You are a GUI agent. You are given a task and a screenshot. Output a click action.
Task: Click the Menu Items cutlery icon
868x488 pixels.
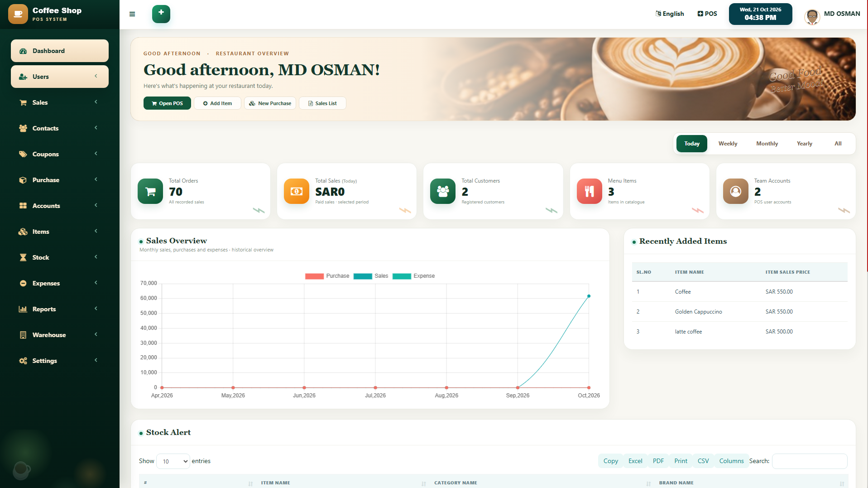pos(590,191)
